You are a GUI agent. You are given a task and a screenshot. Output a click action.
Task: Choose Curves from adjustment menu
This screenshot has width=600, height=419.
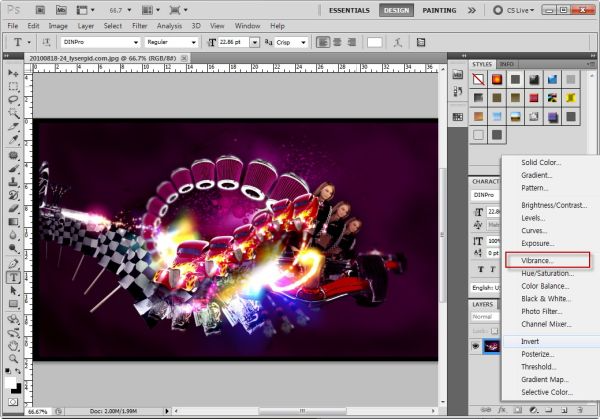[534, 231]
